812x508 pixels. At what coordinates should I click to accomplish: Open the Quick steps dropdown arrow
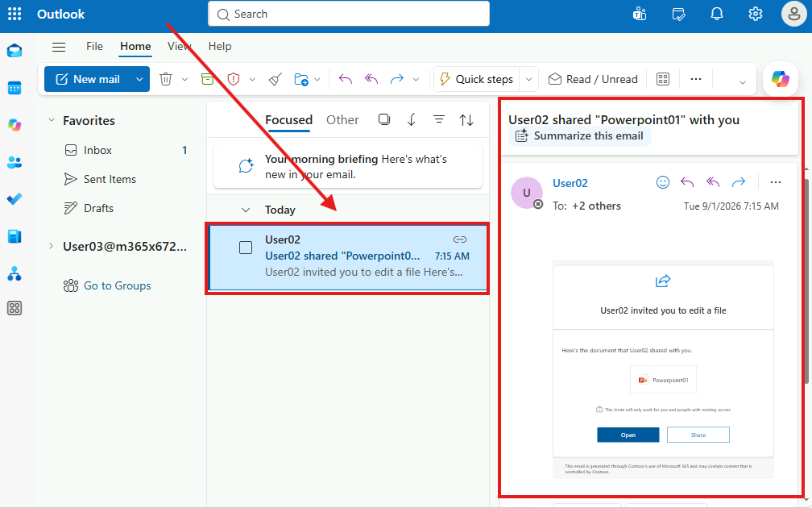coord(528,79)
